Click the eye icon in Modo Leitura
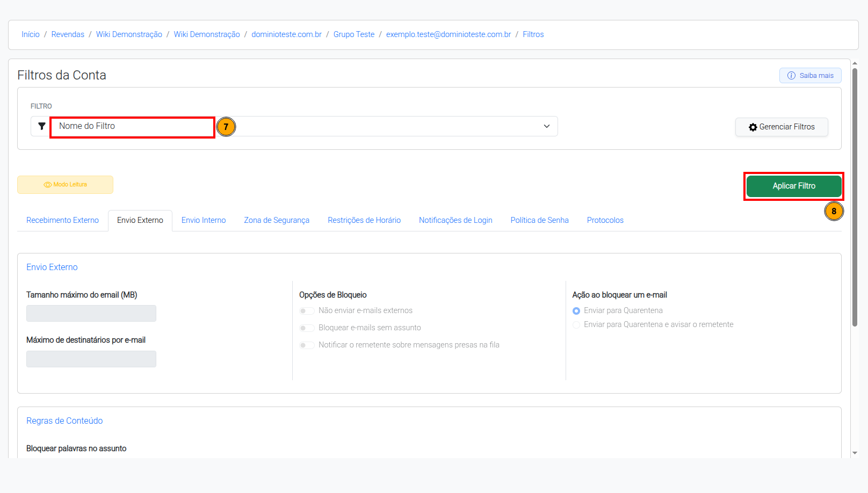The width and height of the screenshot is (868, 493). (48, 185)
